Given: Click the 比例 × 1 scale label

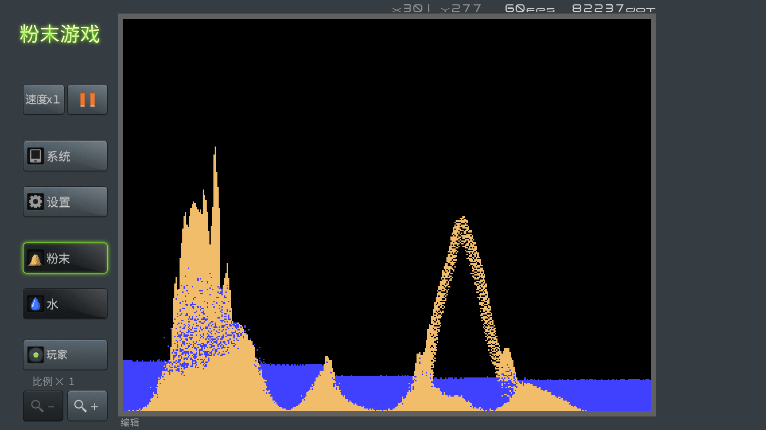Looking at the screenshot, I should (x=53, y=381).
